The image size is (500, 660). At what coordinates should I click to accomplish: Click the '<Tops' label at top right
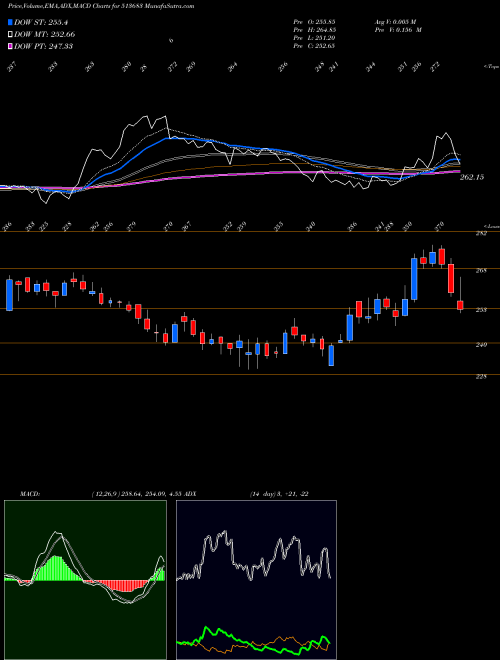pyautogui.click(x=491, y=67)
